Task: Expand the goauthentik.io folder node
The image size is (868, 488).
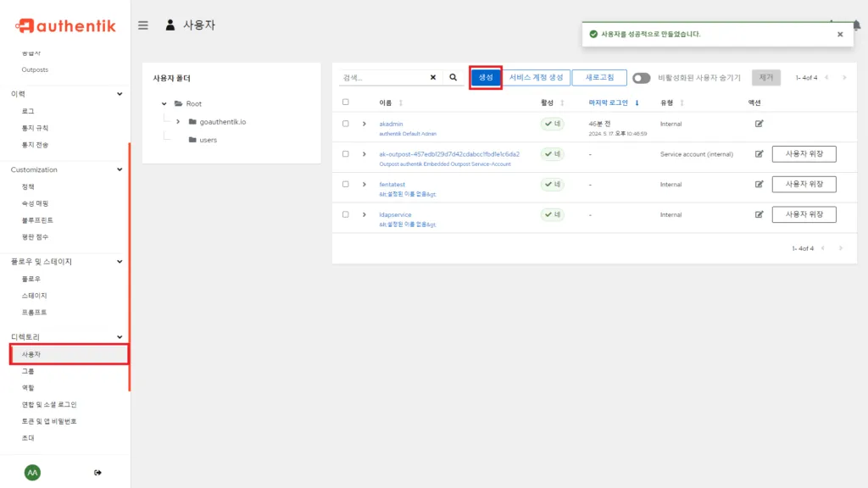Action: pos(180,121)
